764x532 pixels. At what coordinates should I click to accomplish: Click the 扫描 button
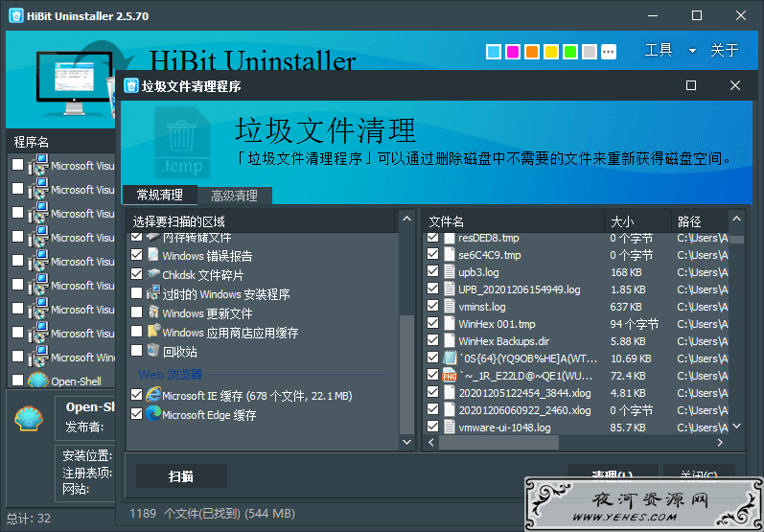(181, 476)
